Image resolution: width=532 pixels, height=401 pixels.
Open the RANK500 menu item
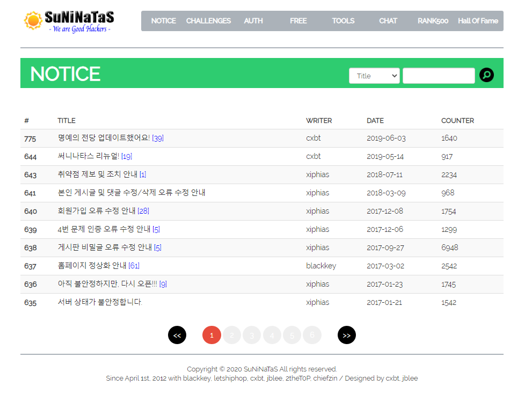coord(433,21)
